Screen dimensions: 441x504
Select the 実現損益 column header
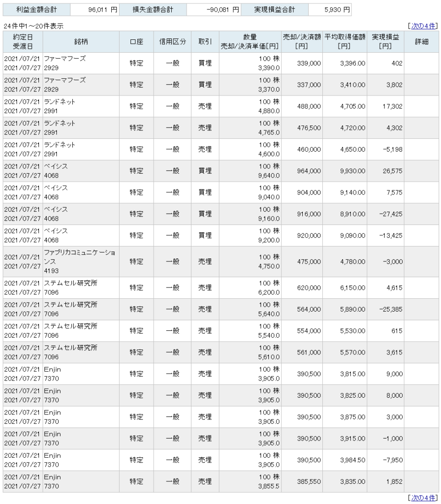[x=385, y=42]
